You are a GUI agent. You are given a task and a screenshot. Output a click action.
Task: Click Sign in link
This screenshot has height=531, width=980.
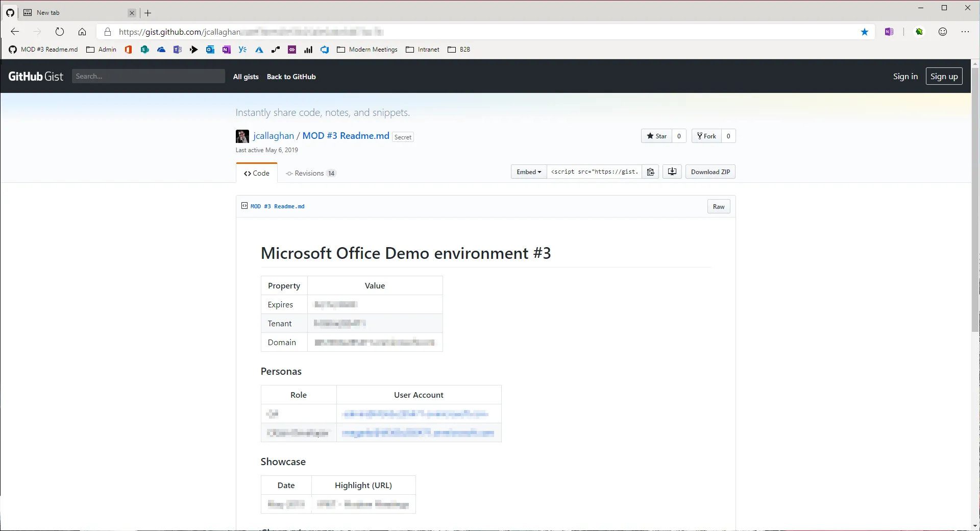pyautogui.click(x=905, y=76)
